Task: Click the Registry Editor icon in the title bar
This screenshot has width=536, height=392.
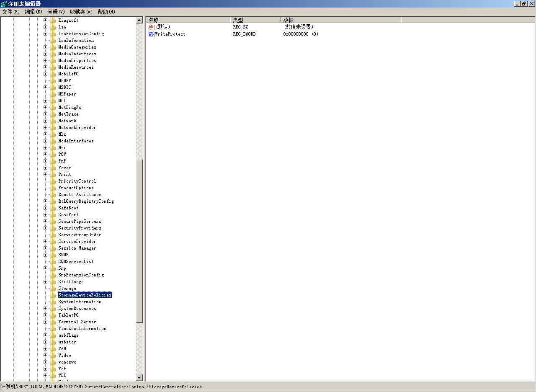Action: (4, 3)
